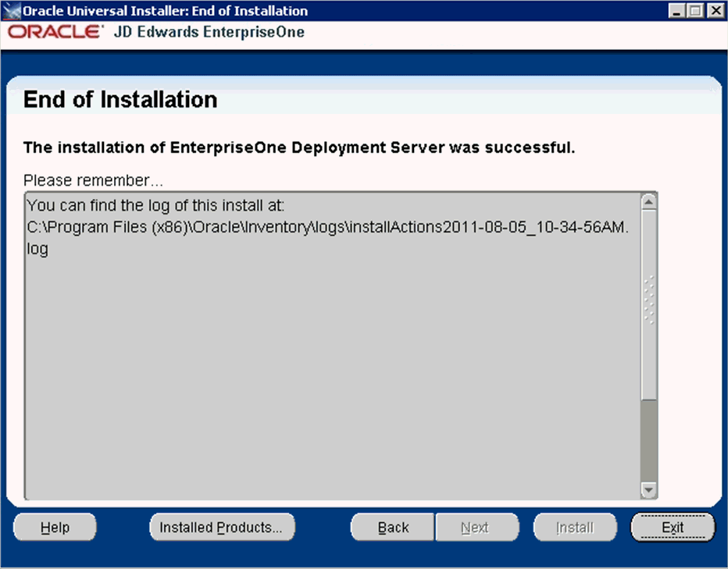728x569 pixels.
Task: Click the installer icon in title bar
Action: pyautogui.click(x=11, y=11)
